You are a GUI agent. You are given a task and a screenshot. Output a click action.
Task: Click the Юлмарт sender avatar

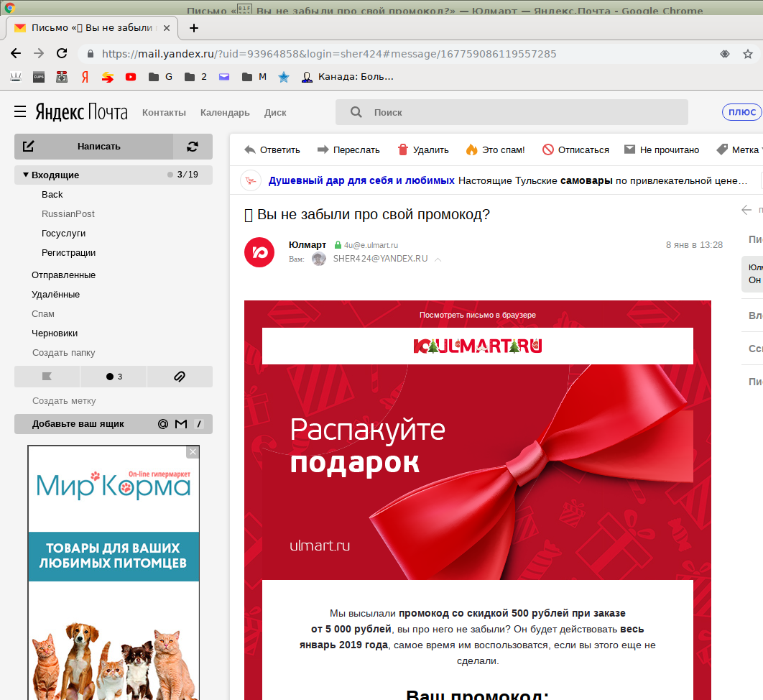(x=259, y=252)
